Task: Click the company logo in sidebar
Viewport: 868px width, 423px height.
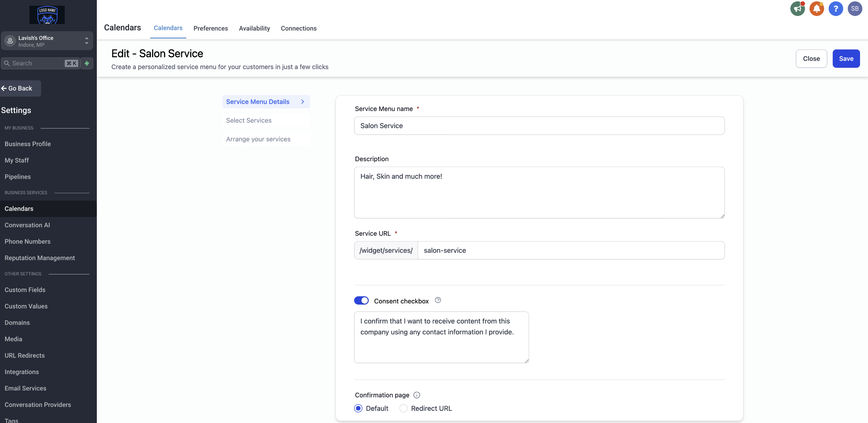Action: [47, 15]
